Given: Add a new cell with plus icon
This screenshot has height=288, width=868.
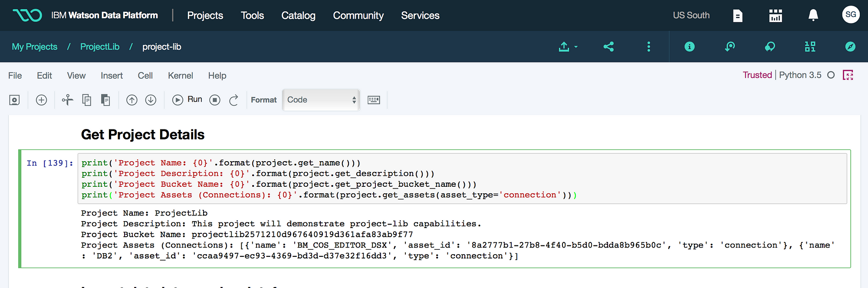Looking at the screenshot, I should tap(42, 100).
